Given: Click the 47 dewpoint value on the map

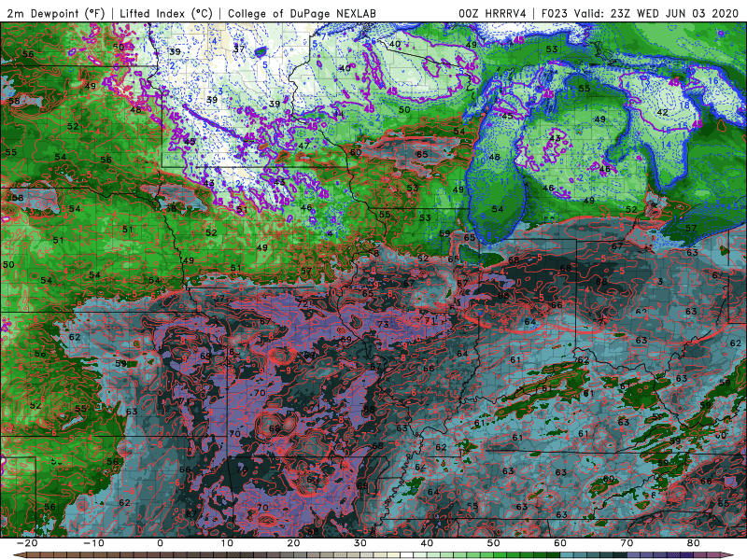Looking at the screenshot, I should (304, 146).
